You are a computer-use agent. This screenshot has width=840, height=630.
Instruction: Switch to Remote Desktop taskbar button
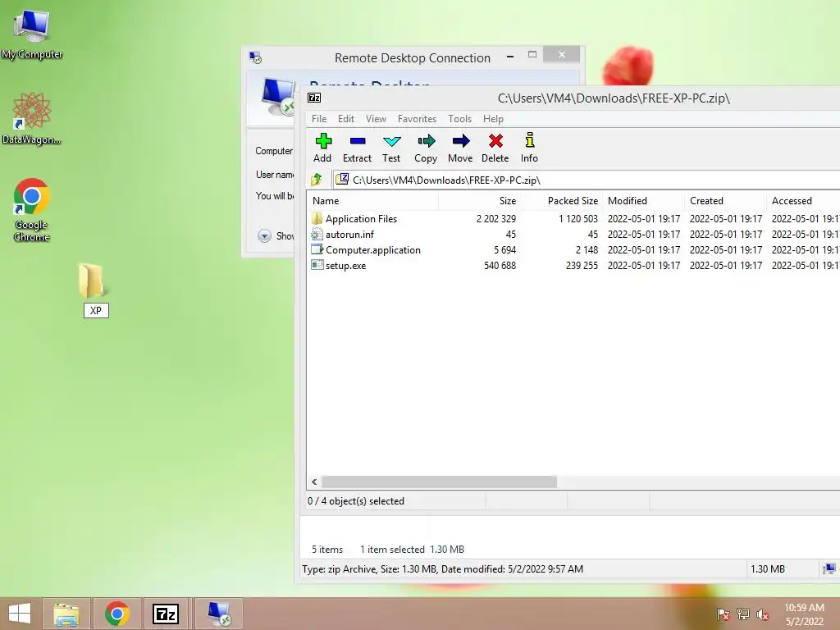click(218, 614)
